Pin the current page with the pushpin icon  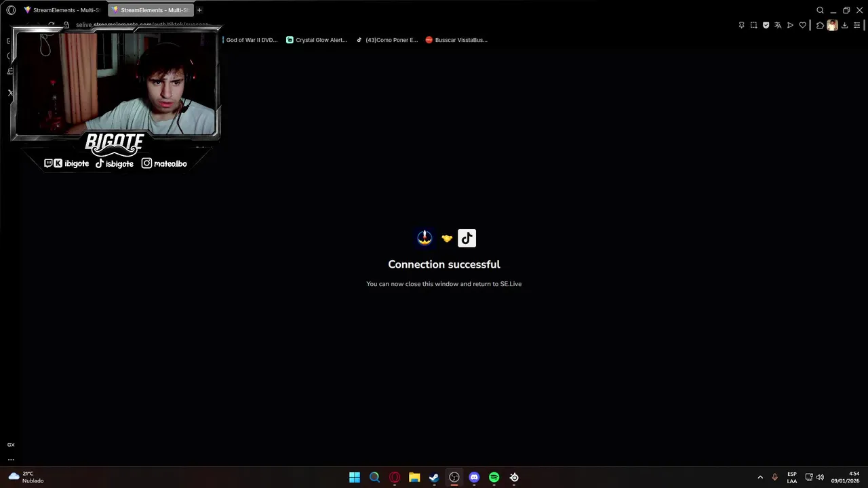click(741, 25)
